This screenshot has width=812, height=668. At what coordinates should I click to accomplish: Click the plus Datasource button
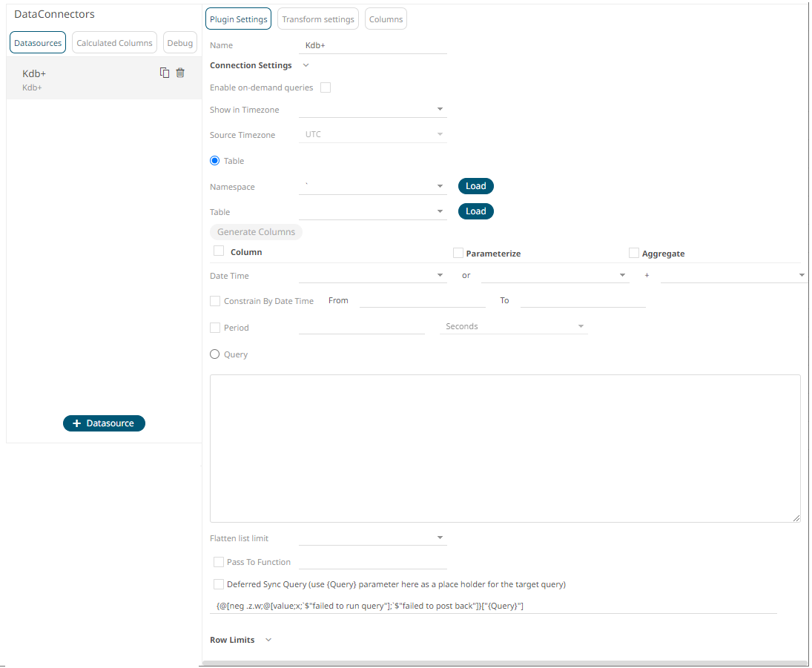tap(104, 423)
